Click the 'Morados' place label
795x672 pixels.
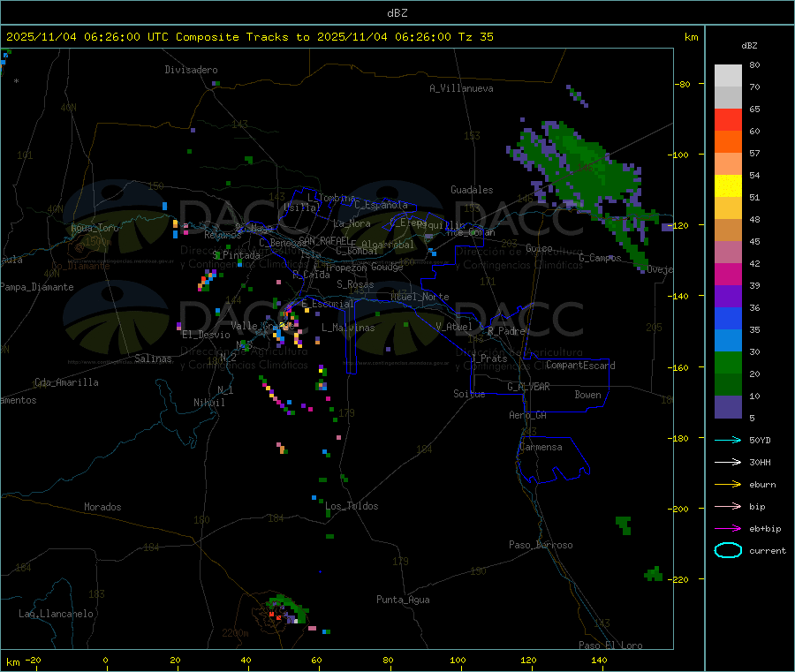[x=102, y=507]
